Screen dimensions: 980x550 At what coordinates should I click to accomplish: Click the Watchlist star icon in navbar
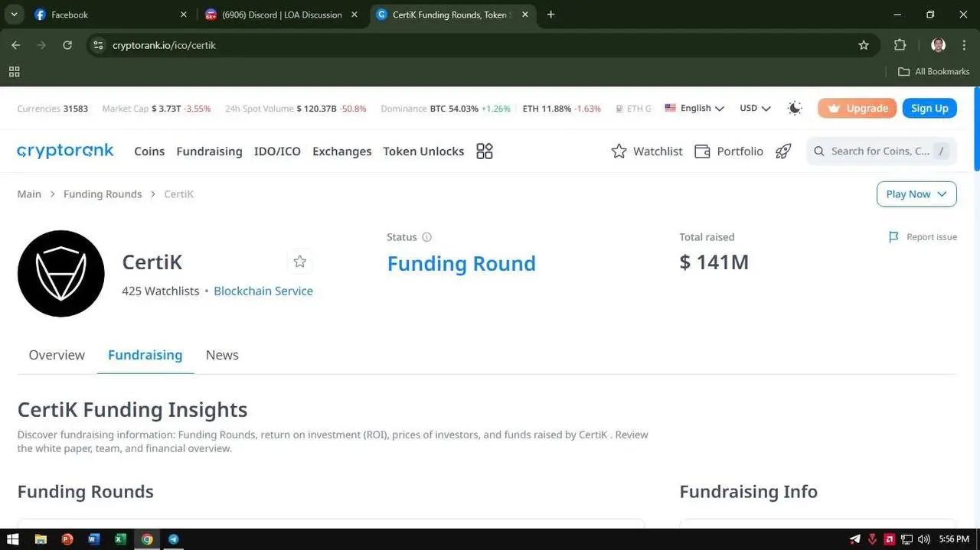[619, 151]
